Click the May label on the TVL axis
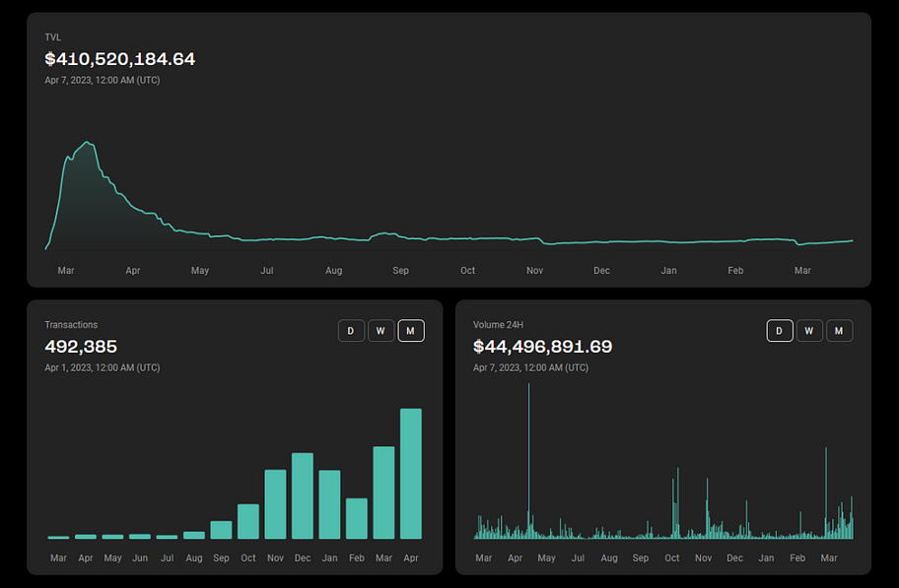This screenshot has height=588, width=899. pos(200,271)
